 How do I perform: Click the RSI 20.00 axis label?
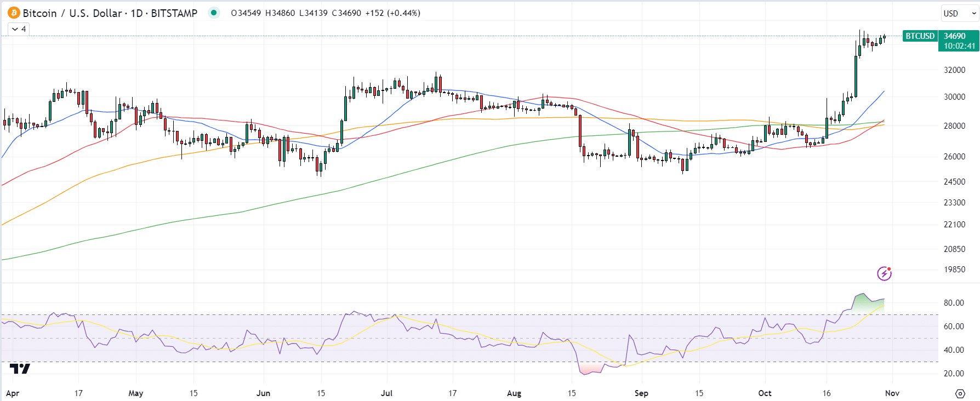954,374
